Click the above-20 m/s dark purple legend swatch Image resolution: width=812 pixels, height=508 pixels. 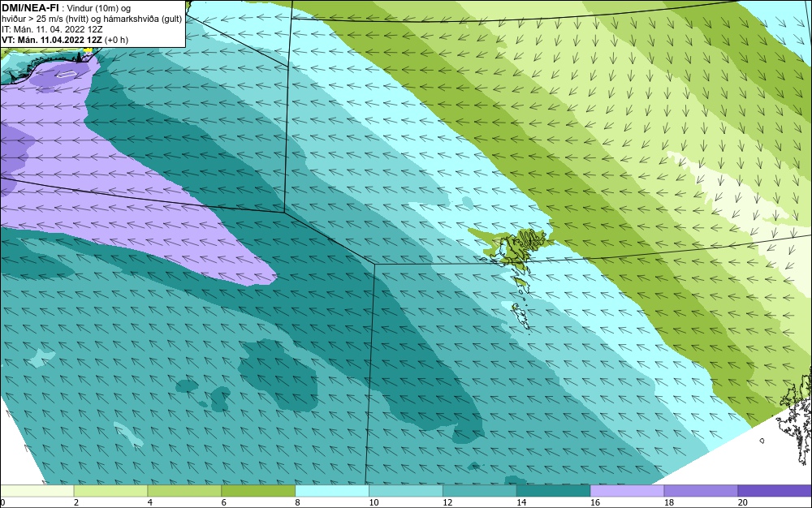(x=775, y=490)
